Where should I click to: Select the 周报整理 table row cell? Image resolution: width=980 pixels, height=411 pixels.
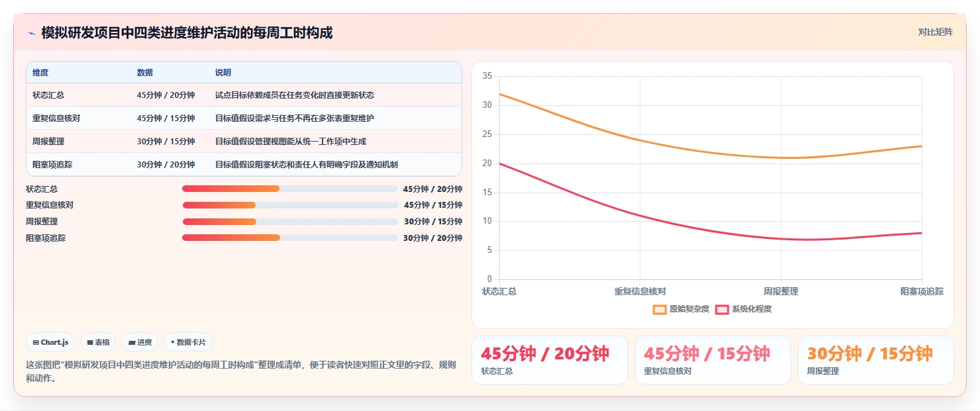48,142
